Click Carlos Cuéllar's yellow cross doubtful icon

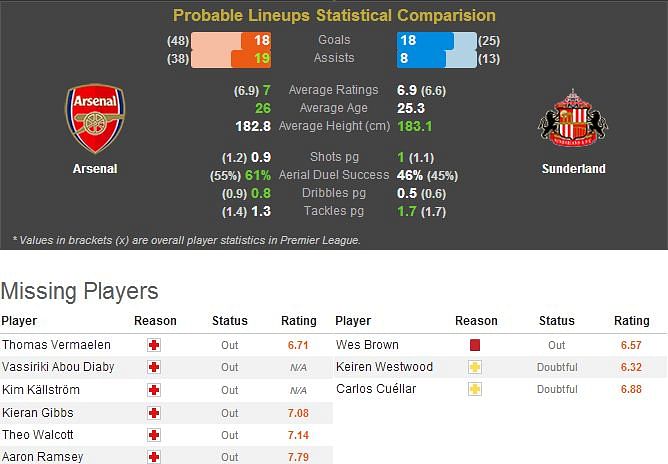click(475, 389)
